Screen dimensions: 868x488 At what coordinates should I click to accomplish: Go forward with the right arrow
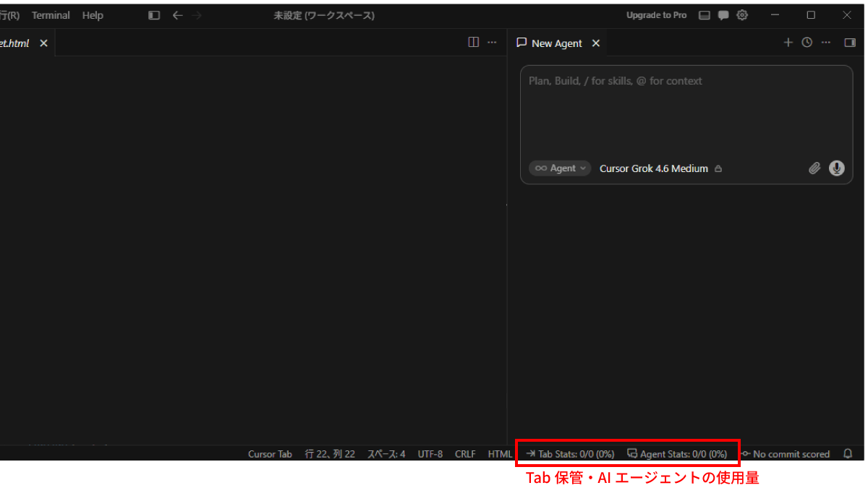(x=197, y=15)
